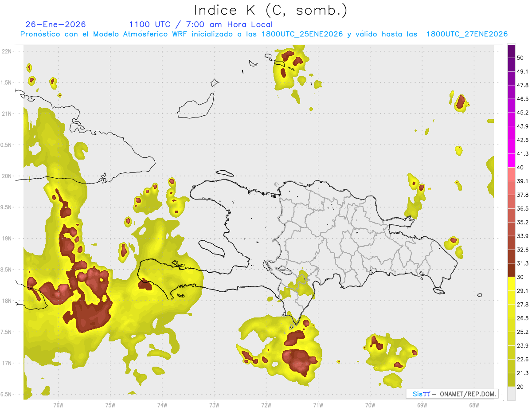Click the '1.5N' latitude label

click(x=6, y=82)
